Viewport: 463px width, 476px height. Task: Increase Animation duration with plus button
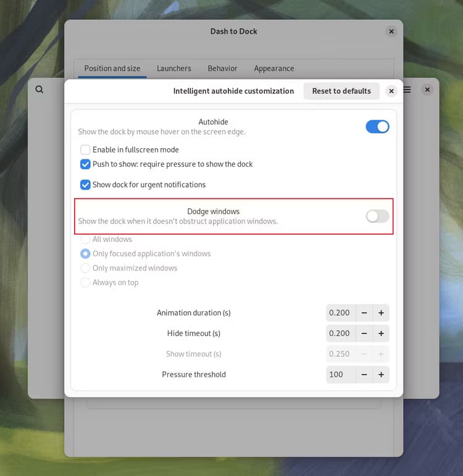[x=381, y=313]
